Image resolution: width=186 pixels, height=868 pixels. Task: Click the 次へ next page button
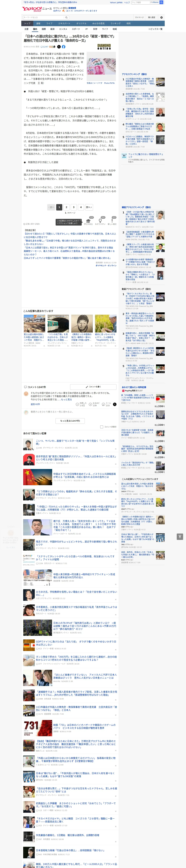pos(89,207)
